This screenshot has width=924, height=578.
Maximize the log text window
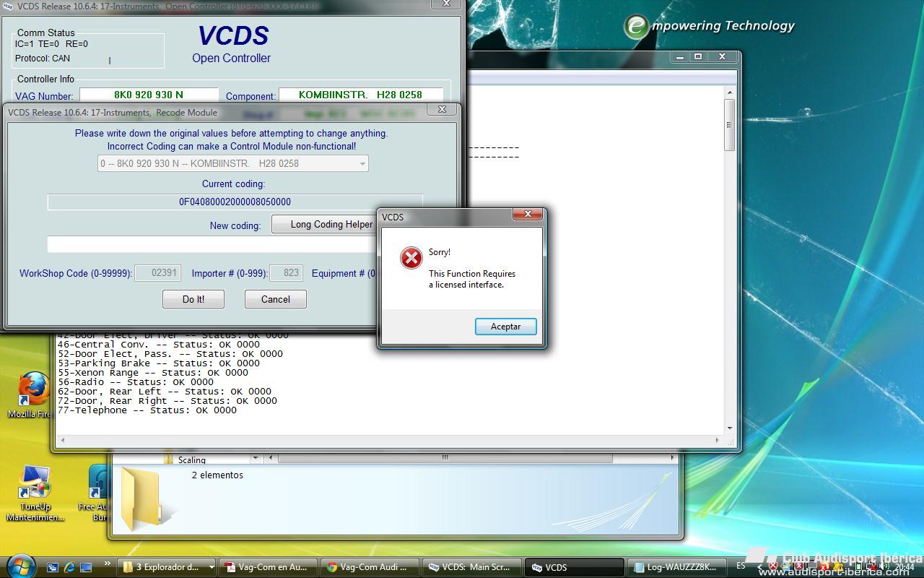[x=698, y=56]
